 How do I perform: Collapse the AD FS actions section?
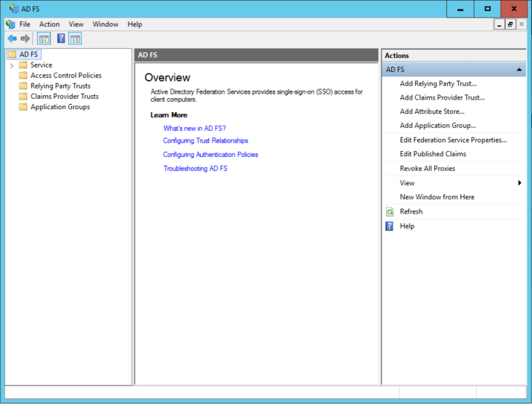(519, 70)
